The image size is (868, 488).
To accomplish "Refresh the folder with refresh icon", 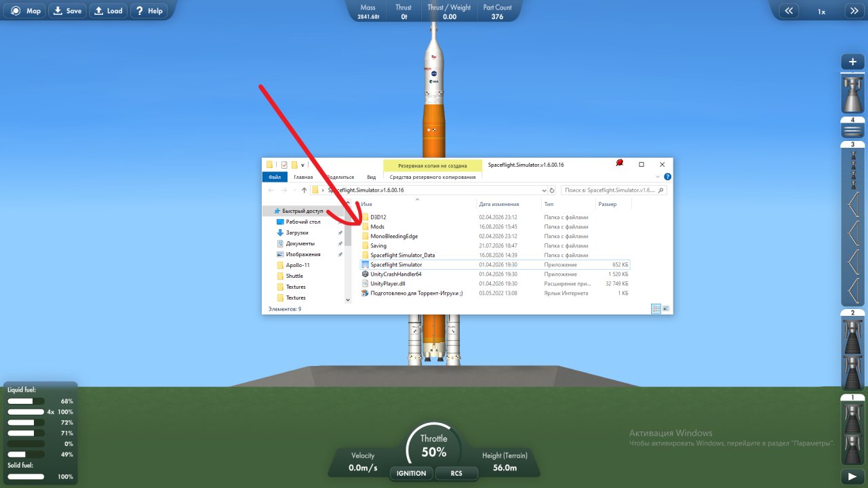I will [x=552, y=190].
